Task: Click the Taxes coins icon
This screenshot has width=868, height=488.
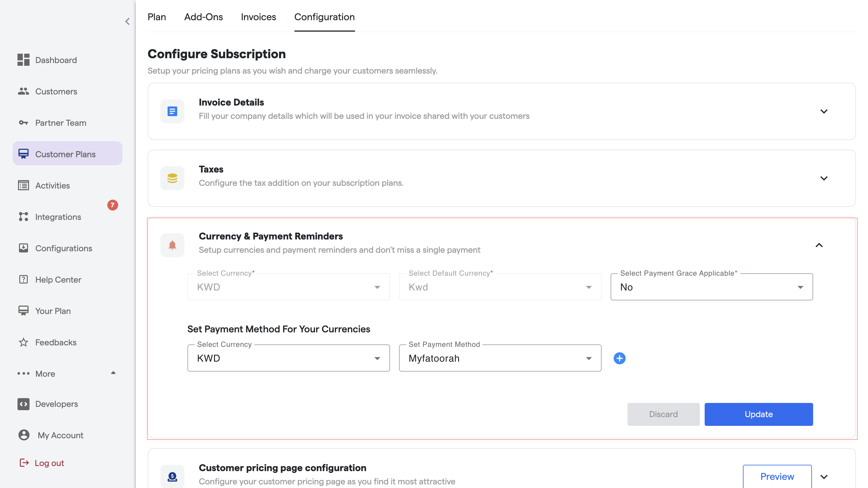Action: pos(172,178)
